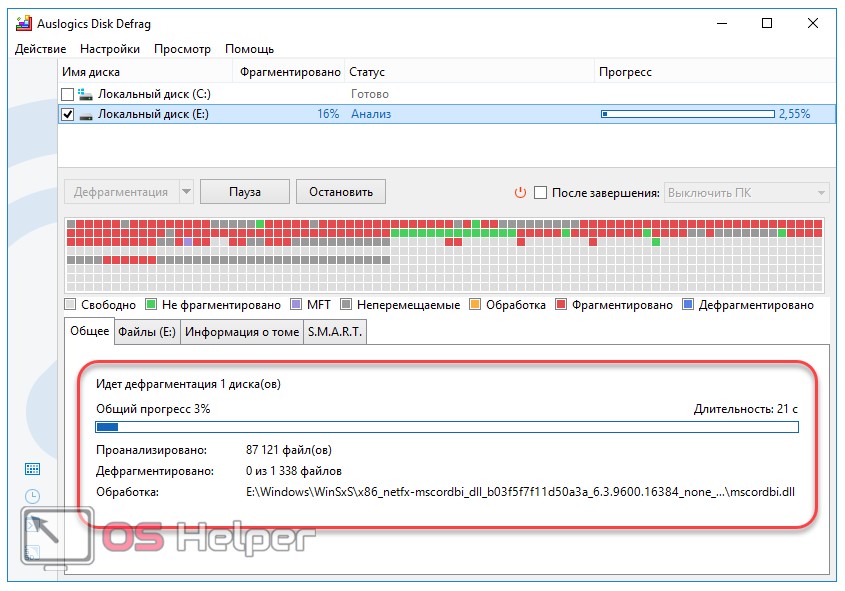Click the Не фрагментировано green swatch
This screenshot has height=591, width=845.
(151, 304)
